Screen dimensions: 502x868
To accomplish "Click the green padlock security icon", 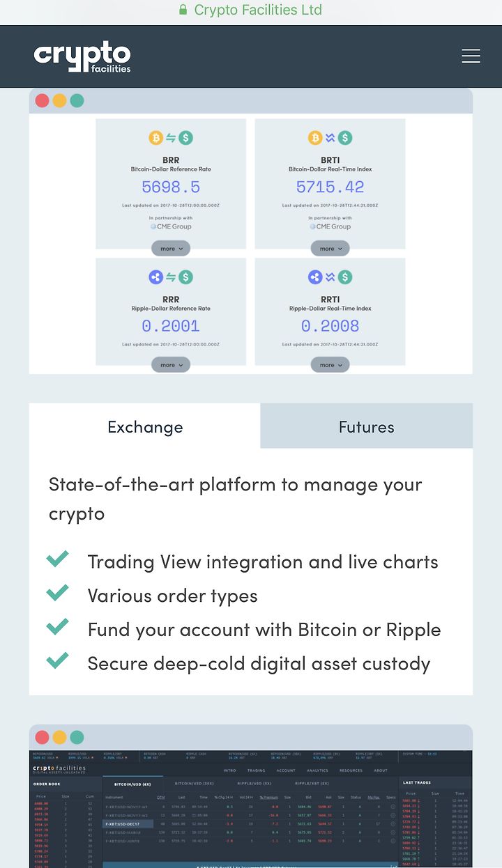I will (183, 10).
